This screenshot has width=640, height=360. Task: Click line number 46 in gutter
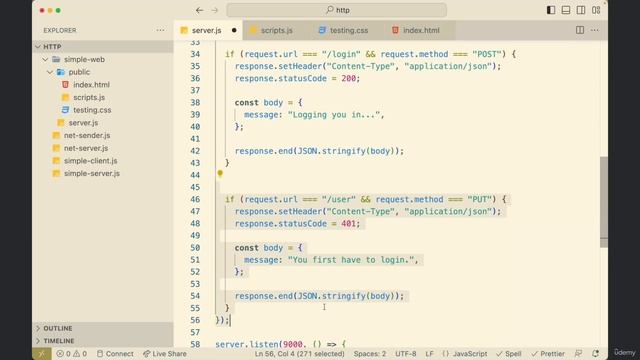pyautogui.click(x=195, y=200)
